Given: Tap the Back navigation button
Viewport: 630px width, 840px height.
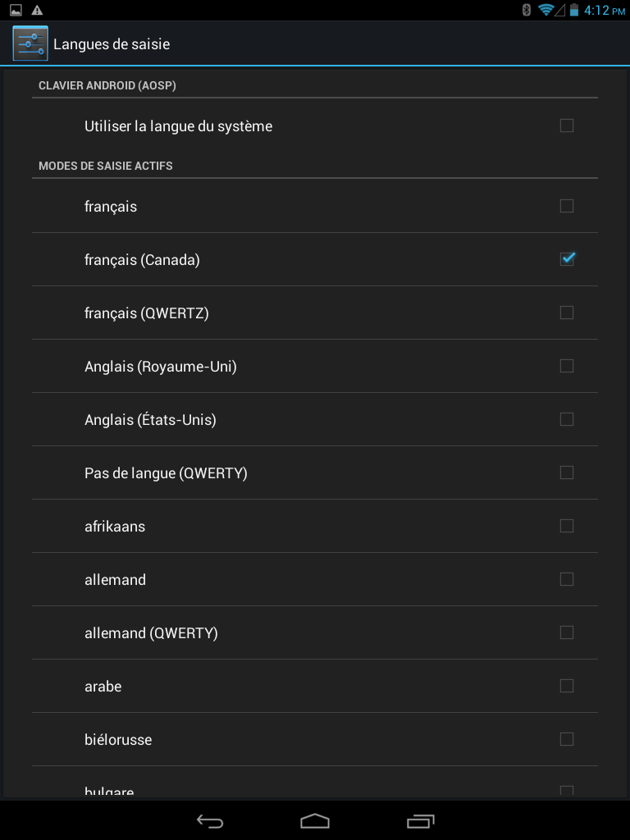Looking at the screenshot, I should click(x=210, y=820).
